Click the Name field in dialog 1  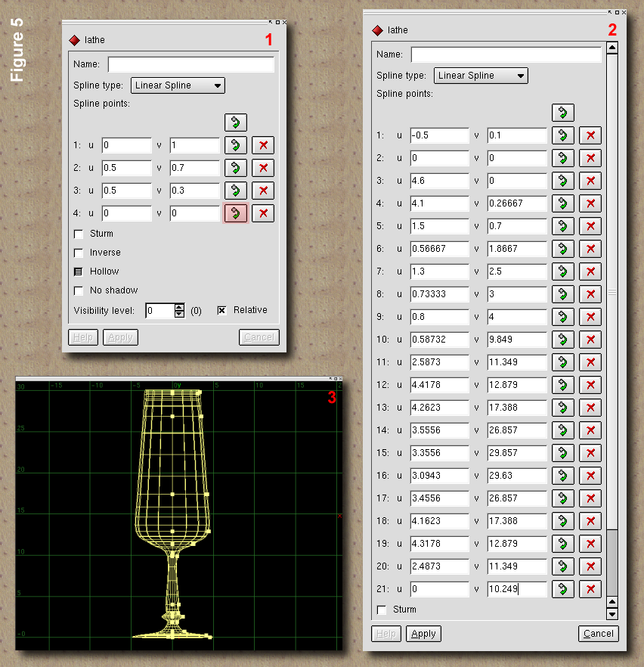tap(191, 64)
